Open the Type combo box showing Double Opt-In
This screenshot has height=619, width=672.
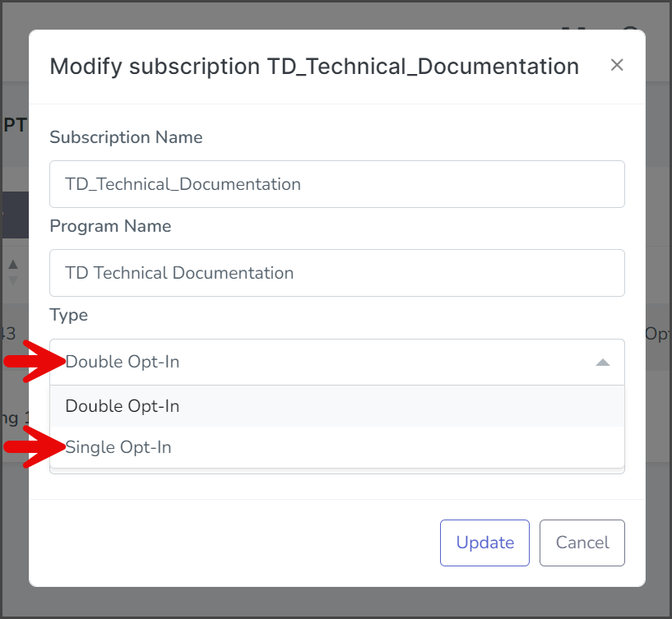pos(337,362)
